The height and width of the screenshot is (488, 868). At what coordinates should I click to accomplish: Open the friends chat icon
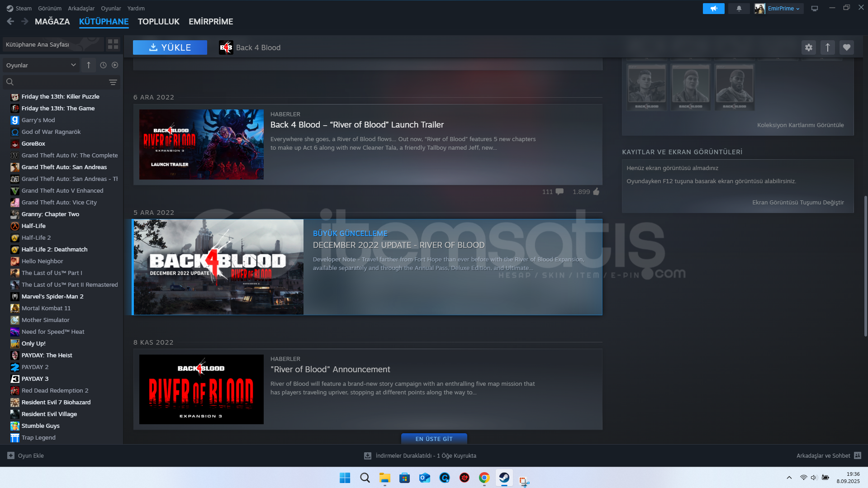click(858, 455)
